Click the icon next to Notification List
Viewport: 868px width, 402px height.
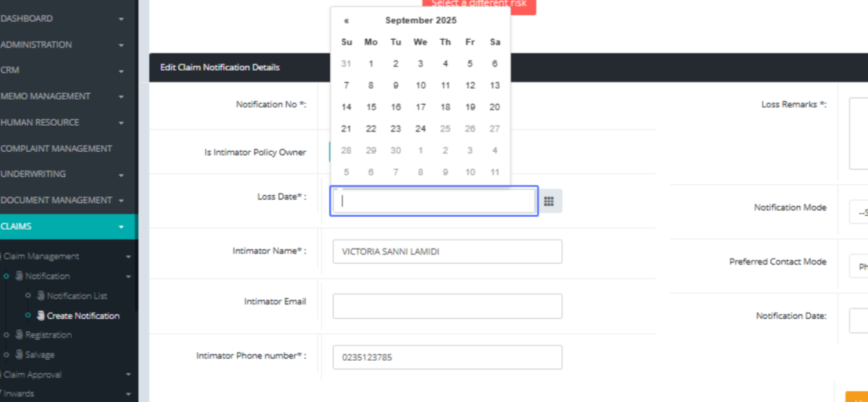[x=41, y=296]
